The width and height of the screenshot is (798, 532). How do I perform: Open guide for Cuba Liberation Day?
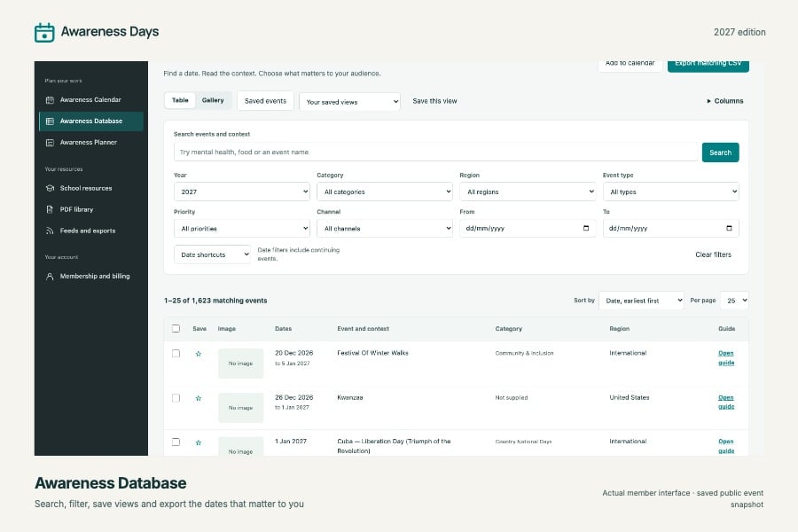coord(726,446)
